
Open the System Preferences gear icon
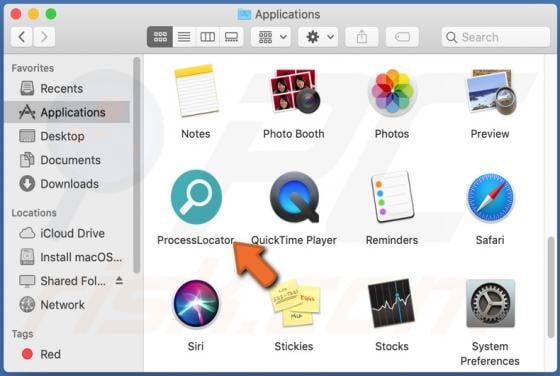click(x=490, y=304)
